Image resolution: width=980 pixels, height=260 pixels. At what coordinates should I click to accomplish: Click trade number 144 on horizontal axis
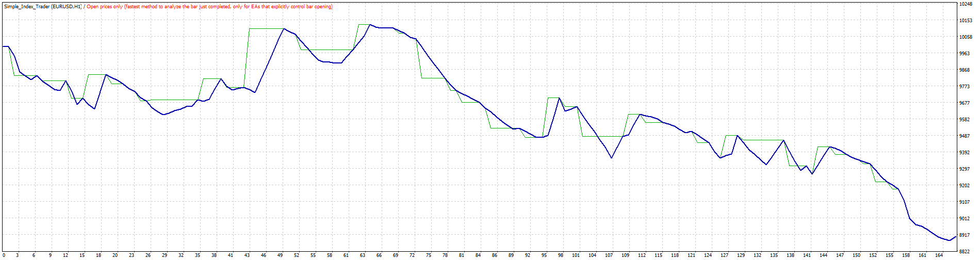click(x=823, y=255)
